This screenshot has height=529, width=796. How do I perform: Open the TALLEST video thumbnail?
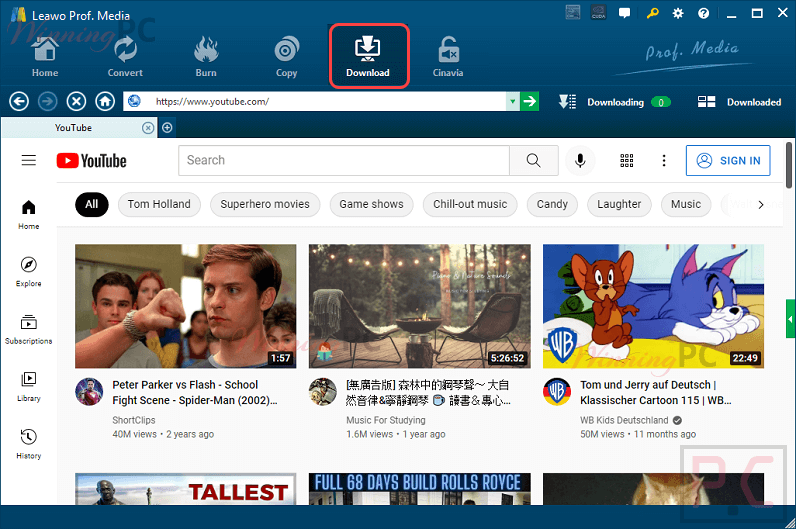coord(186,489)
